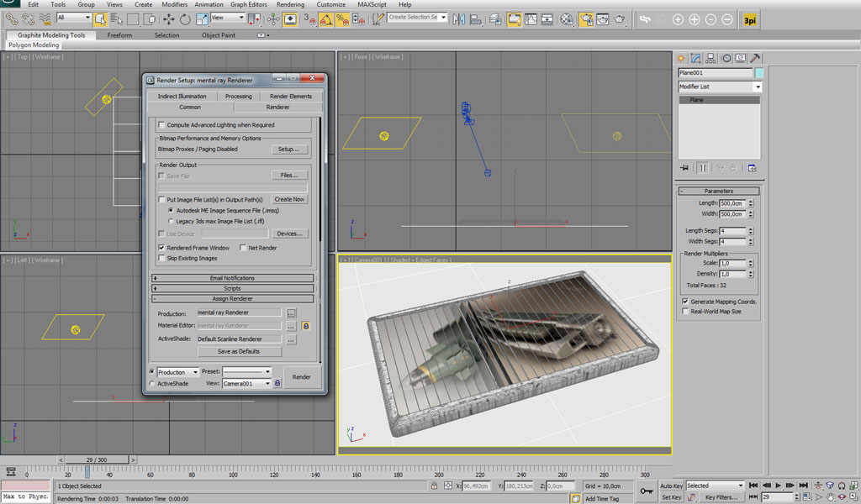Click the Save as Defaults button
The height and width of the screenshot is (504, 861).
click(x=239, y=351)
